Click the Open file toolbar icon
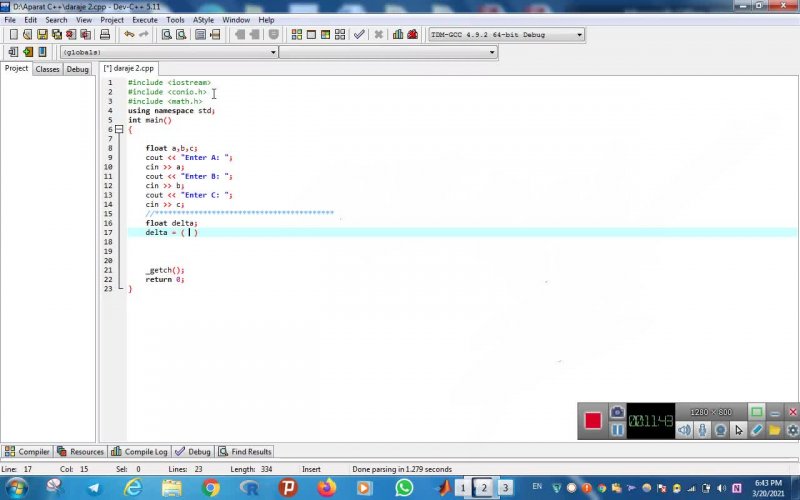The width and height of the screenshot is (800, 500). click(28, 35)
